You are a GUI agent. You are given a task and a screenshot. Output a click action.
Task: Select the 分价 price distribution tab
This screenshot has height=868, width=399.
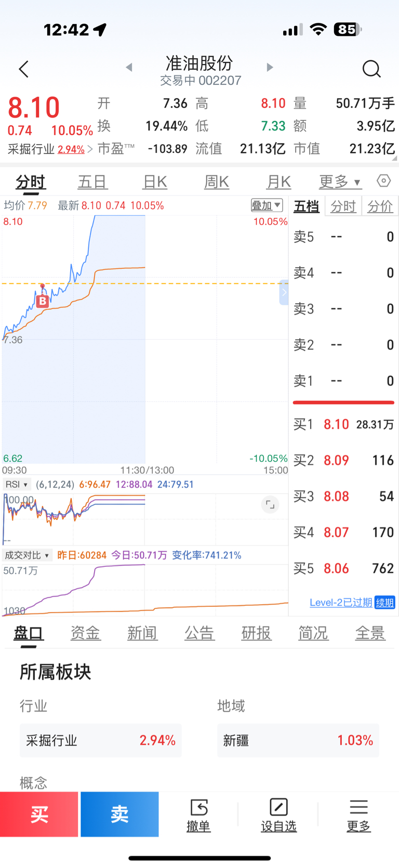[380, 206]
